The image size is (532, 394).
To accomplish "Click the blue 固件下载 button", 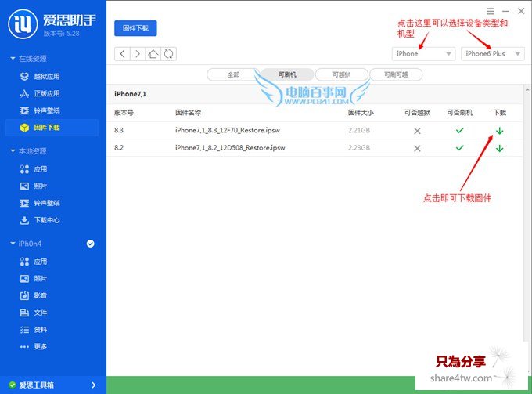I will point(135,28).
